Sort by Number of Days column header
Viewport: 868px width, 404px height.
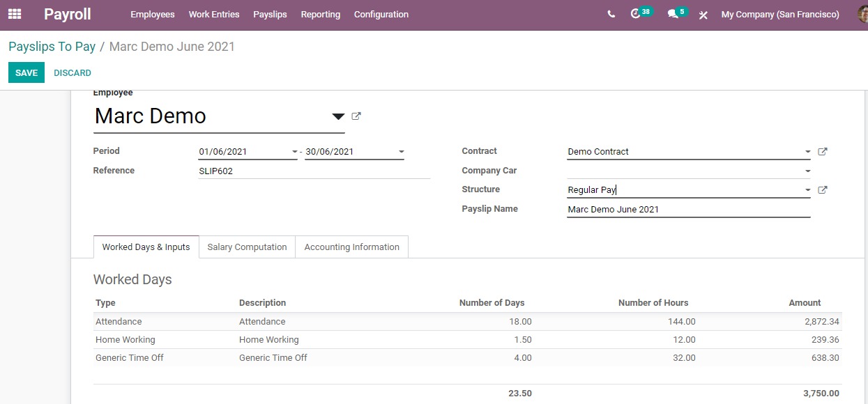(492, 303)
